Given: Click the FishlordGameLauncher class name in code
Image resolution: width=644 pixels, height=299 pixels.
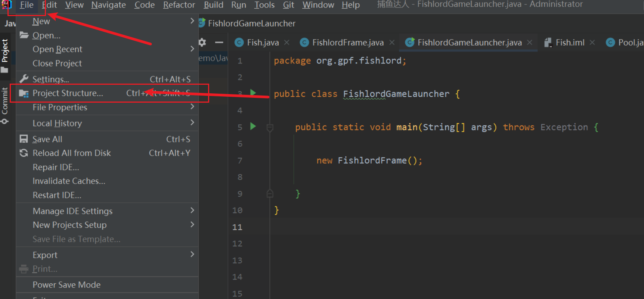Looking at the screenshot, I should click(396, 94).
